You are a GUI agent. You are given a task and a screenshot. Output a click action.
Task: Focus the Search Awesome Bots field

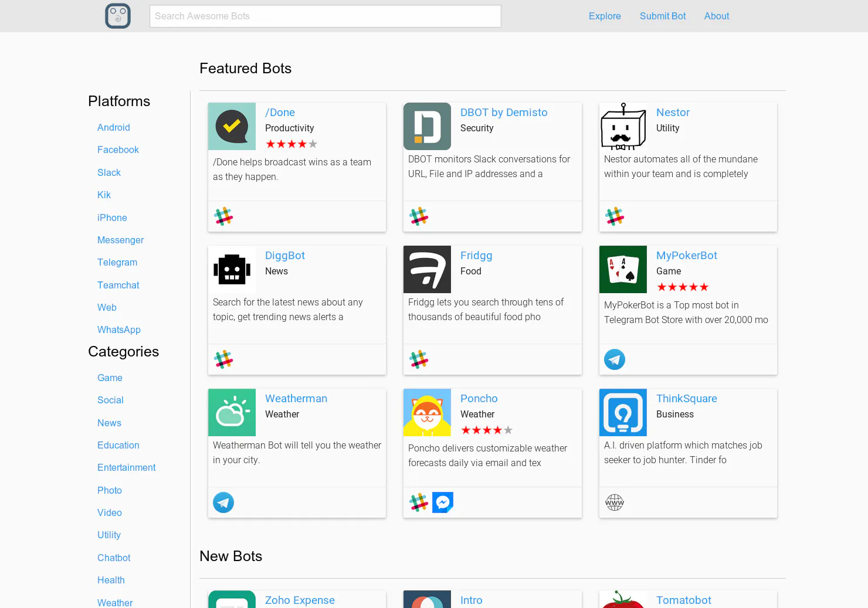tap(325, 16)
